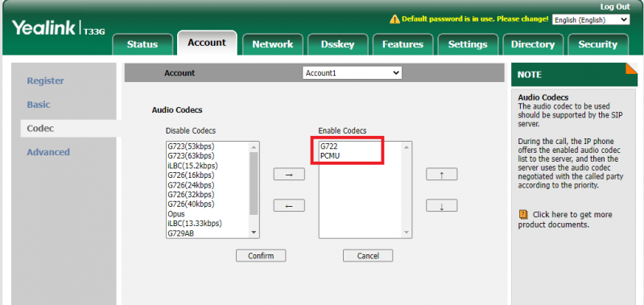644x305 pixels.
Task: Select the G729AB codec entry
Action: [x=180, y=233]
